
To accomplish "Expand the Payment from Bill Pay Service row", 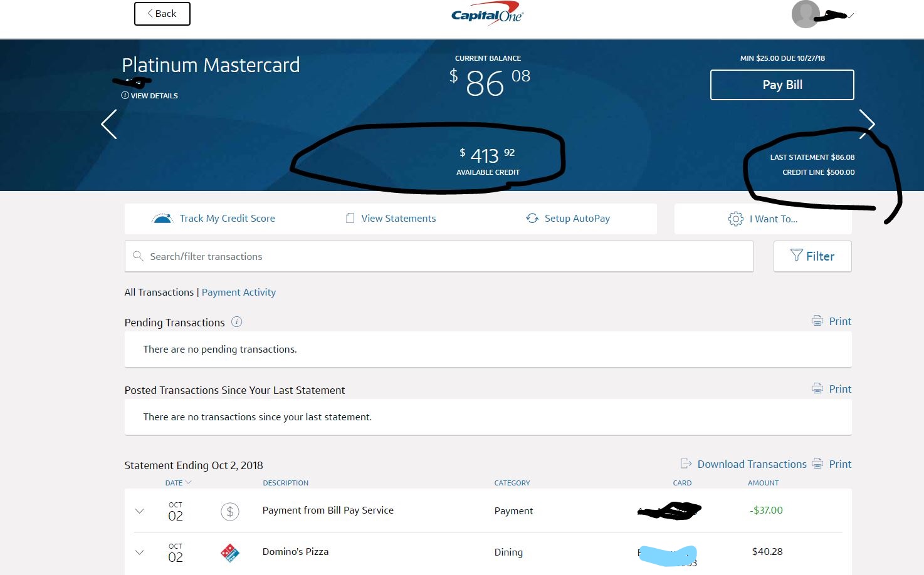I will 140,511.
